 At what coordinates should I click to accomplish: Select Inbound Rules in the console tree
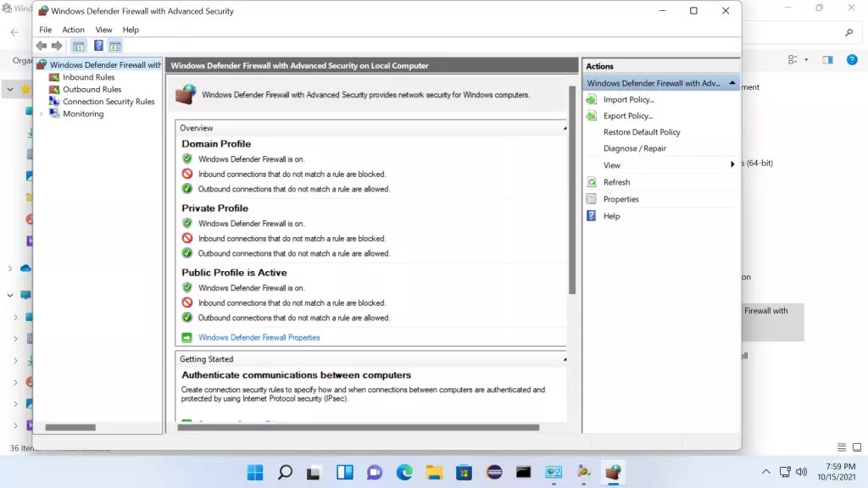[90, 76]
